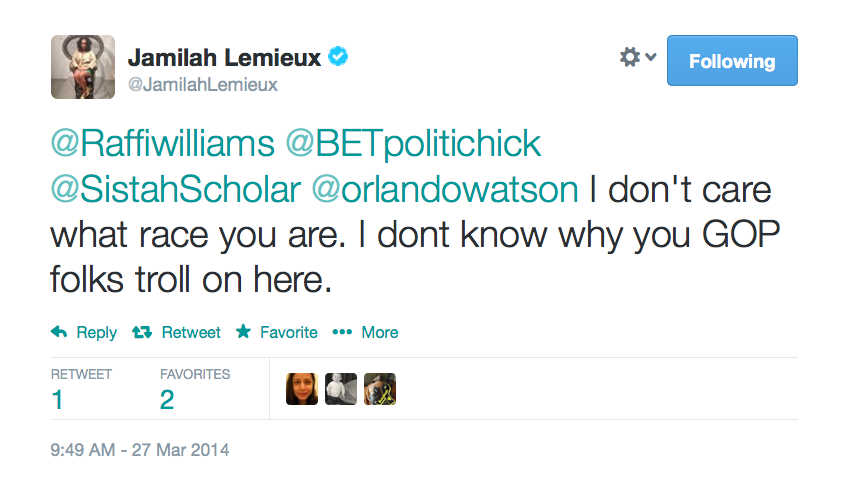
Task: View the favorites count of 2
Action: [167, 401]
